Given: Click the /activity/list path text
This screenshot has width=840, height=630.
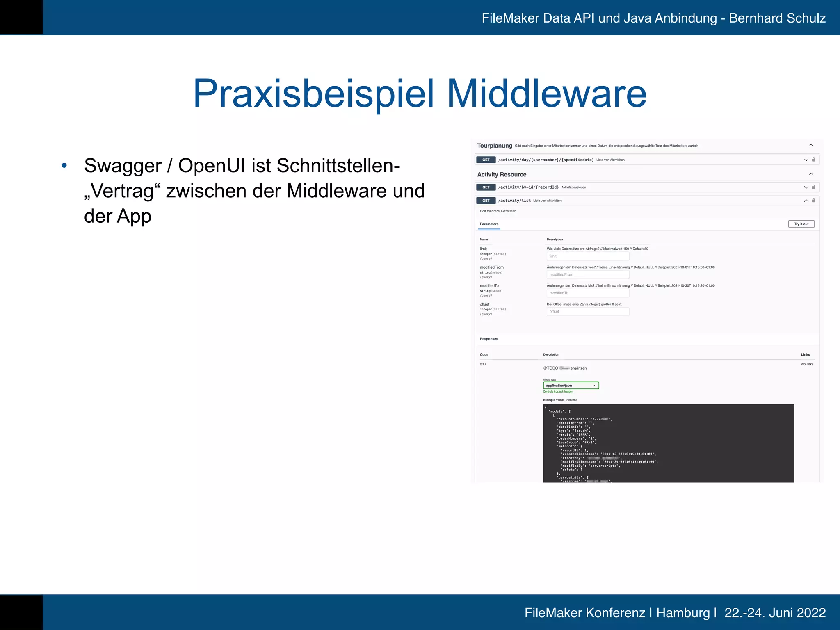Looking at the screenshot, I should 514,201.
